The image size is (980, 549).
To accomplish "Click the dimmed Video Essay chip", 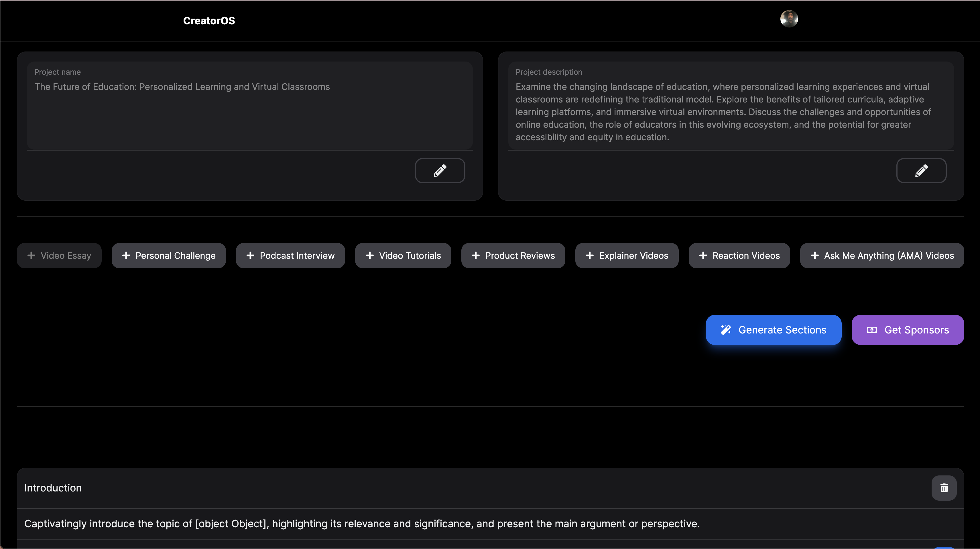I will click(59, 256).
